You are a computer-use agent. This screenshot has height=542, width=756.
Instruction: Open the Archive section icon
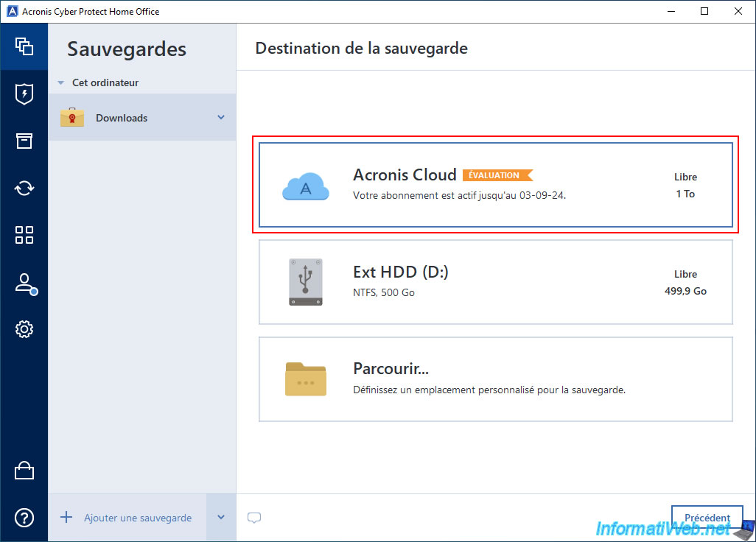coord(24,141)
